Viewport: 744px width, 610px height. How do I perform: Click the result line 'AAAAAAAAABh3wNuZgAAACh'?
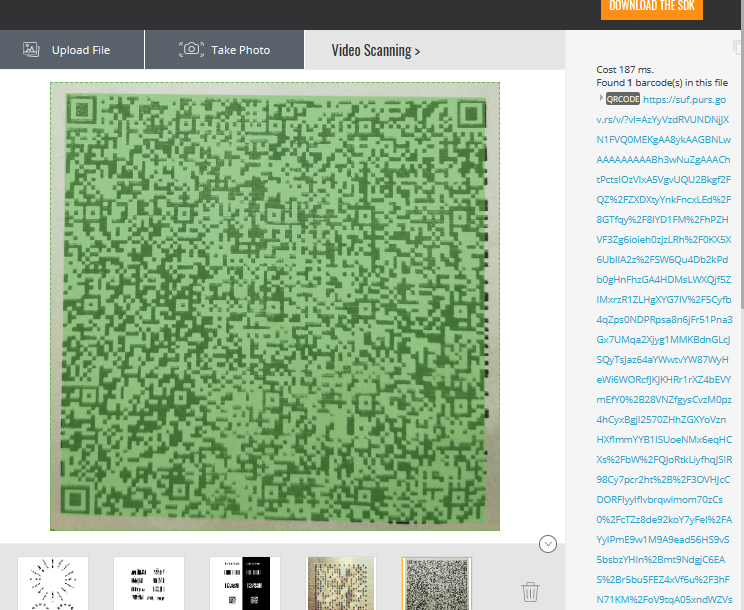(663, 159)
